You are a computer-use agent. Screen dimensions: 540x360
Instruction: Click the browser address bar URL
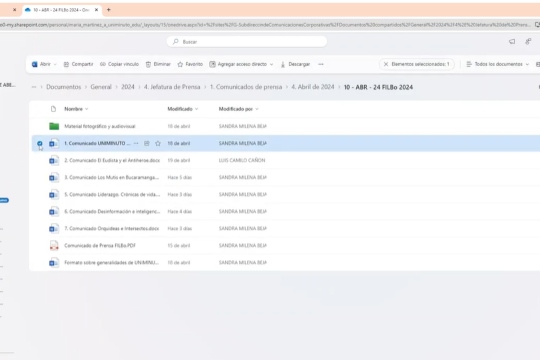[265, 25]
